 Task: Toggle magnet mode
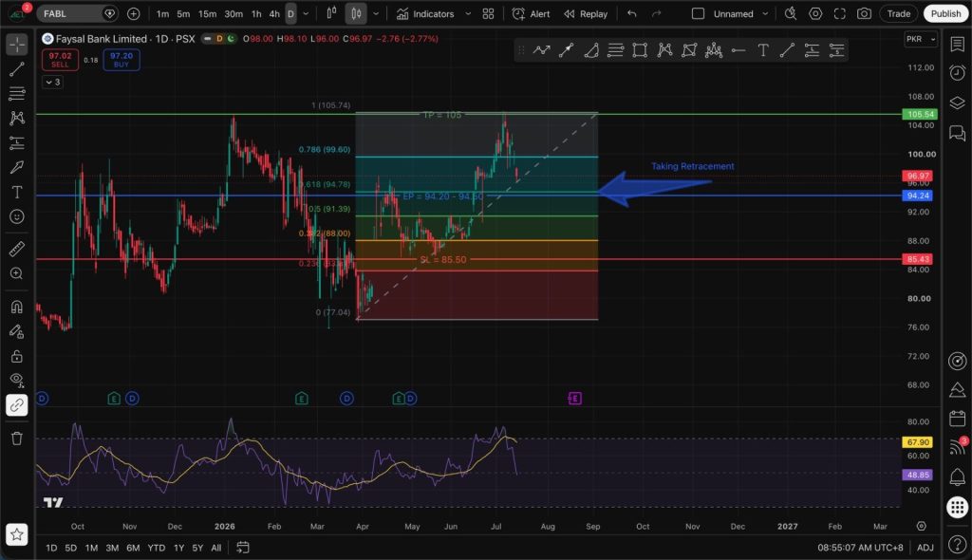[x=17, y=307]
